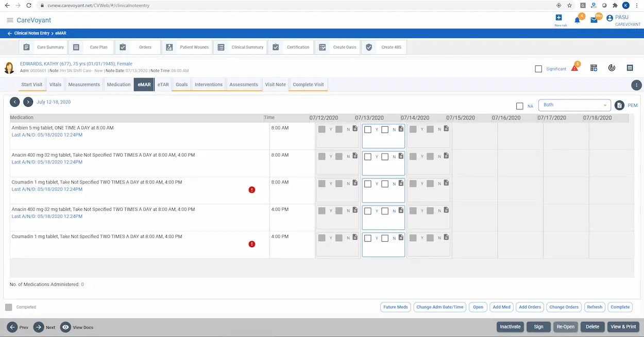
Task: Open the Both filter dropdown
Action: pyautogui.click(x=574, y=105)
